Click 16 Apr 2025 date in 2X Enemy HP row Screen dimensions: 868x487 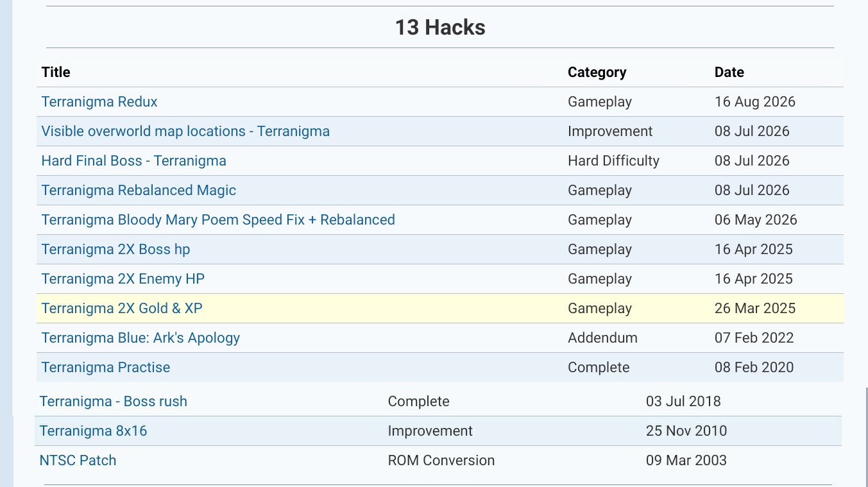tap(754, 278)
